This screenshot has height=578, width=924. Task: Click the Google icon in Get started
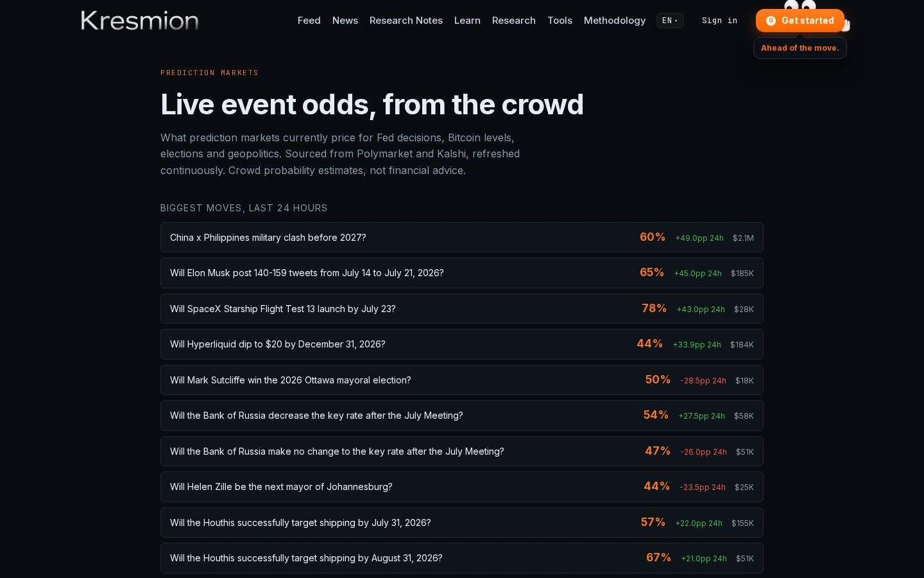(x=771, y=21)
